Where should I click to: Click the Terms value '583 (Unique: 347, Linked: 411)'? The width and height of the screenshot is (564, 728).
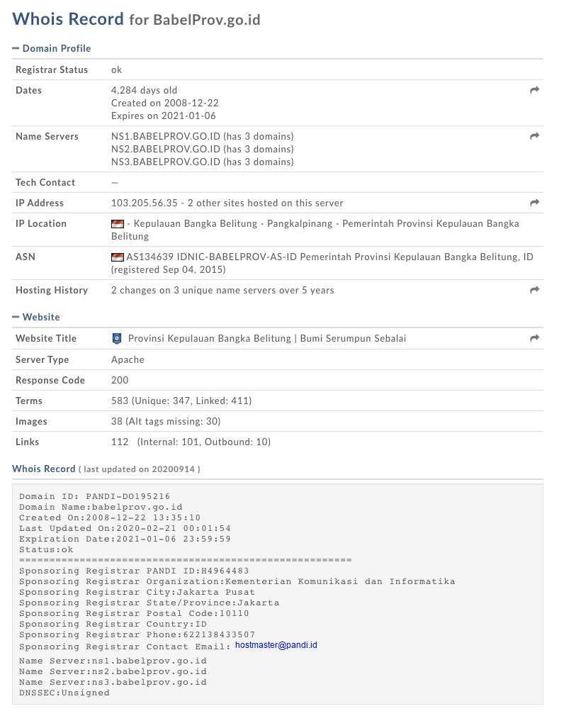[181, 401]
